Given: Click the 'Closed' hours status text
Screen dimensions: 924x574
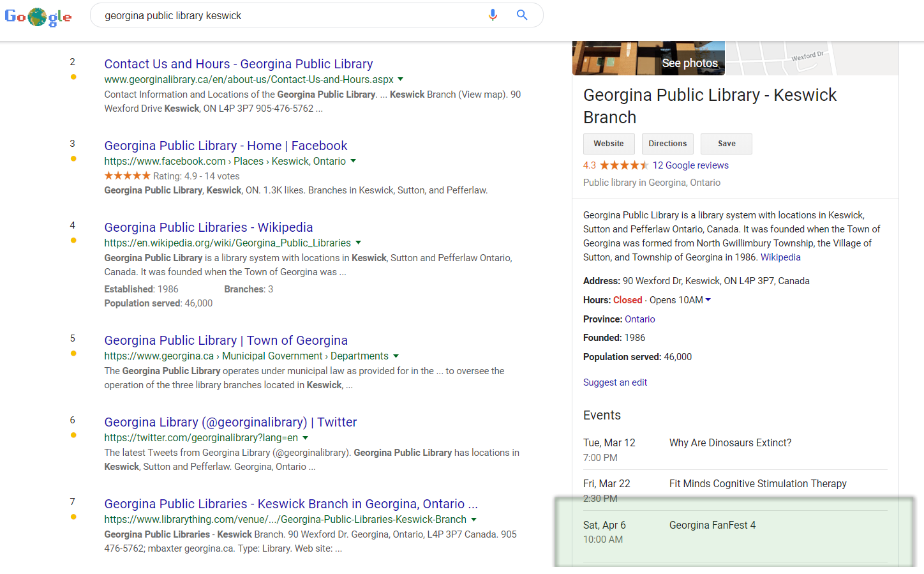Looking at the screenshot, I should tap(627, 300).
